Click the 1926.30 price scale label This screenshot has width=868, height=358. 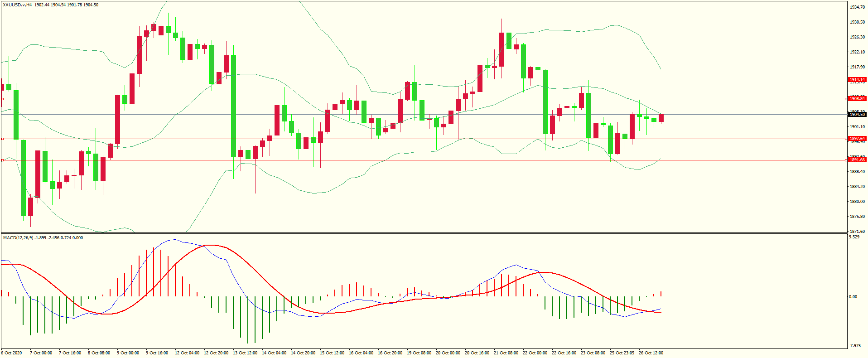[x=858, y=37]
